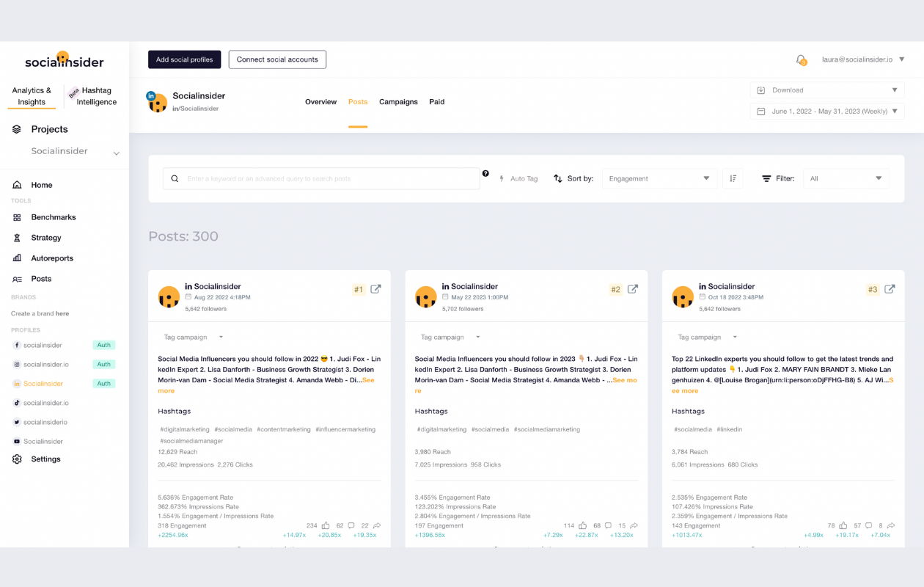Open Benchmarks in the sidebar
The height and width of the screenshot is (587, 924).
coord(54,217)
